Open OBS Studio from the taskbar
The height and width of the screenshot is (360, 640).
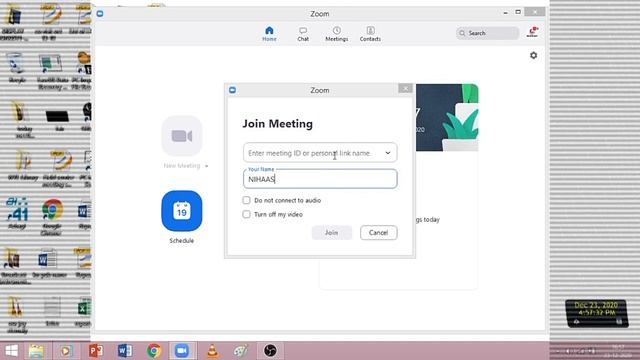pos(270,351)
